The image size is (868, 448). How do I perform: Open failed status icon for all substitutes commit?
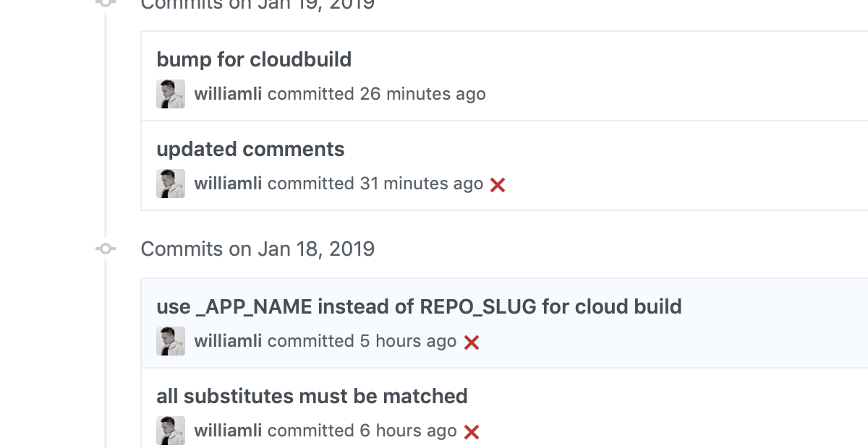tap(472, 431)
